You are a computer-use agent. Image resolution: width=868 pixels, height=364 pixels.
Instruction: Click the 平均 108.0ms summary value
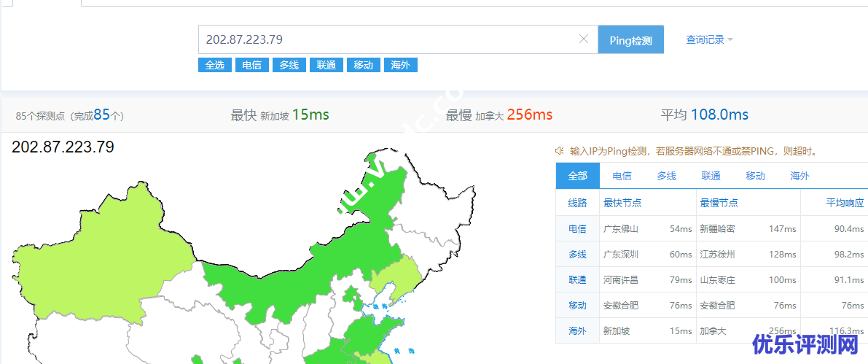tap(719, 115)
